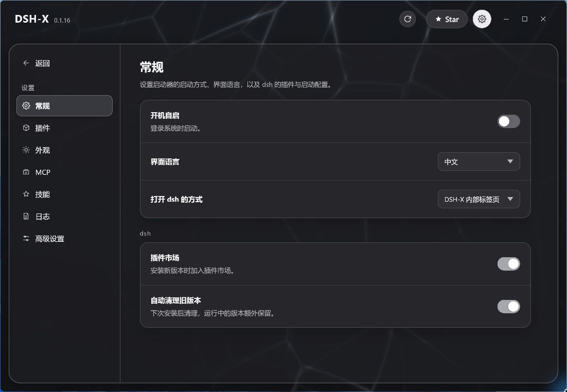Open the 界面语言 dropdown showing 中文
Screen dimensions: 567x392
pos(479,162)
